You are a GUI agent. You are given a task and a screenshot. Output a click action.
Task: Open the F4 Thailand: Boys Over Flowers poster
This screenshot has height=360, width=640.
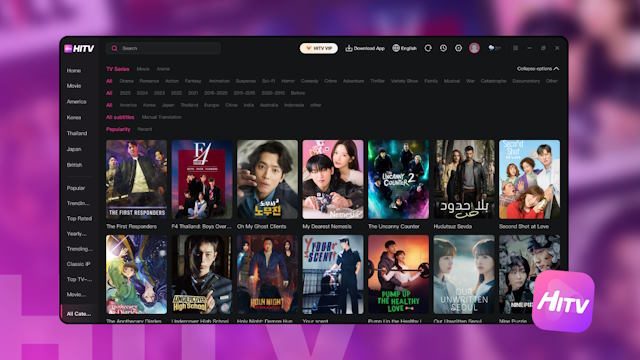point(202,180)
